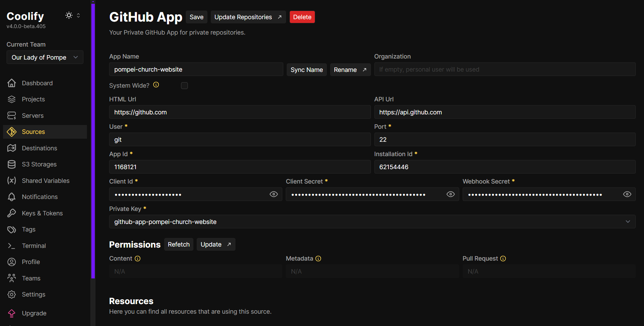Click the S3 Storages database icon
Screen dimensions: 644x326
coord(12,164)
